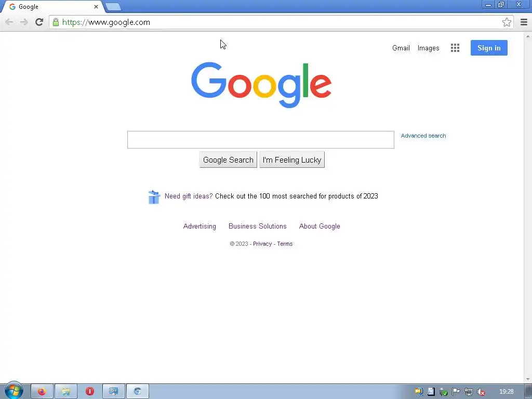Click the browser back arrow
Image resolution: width=532 pixels, height=399 pixels.
click(9, 22)
